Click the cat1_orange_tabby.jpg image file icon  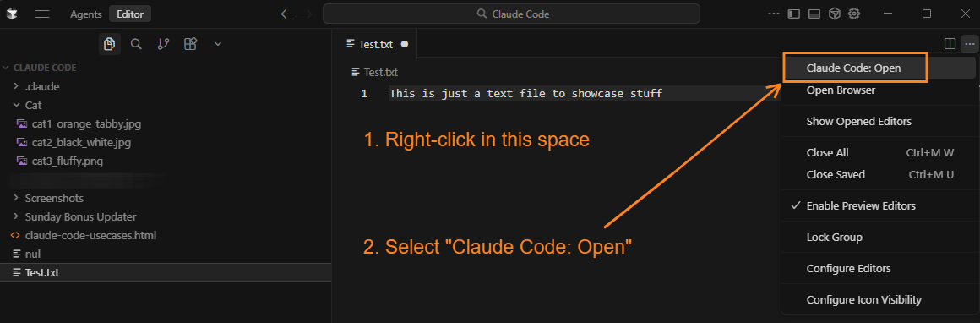22,124
